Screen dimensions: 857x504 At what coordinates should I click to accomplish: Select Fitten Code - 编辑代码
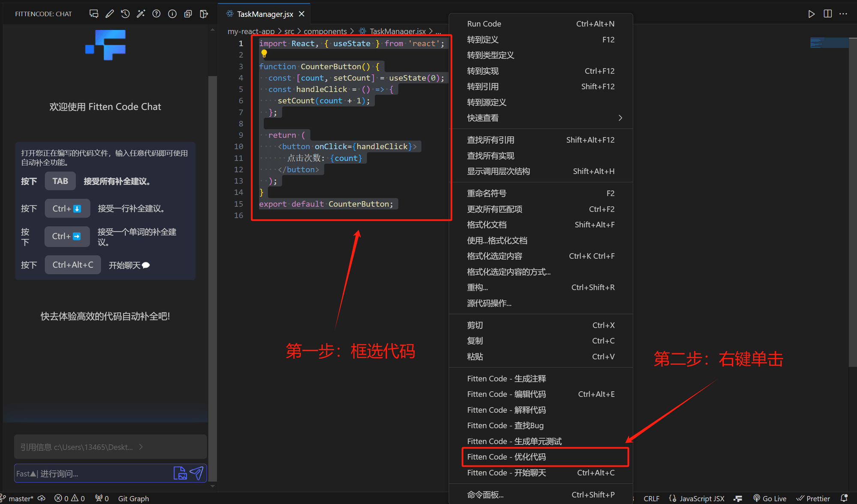pyautogui.click(x=541, y=394)
